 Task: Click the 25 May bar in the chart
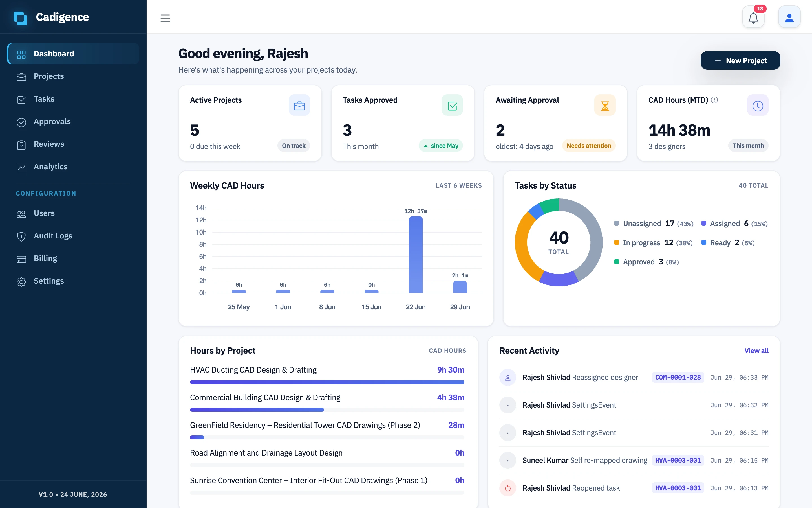(239, 291)
